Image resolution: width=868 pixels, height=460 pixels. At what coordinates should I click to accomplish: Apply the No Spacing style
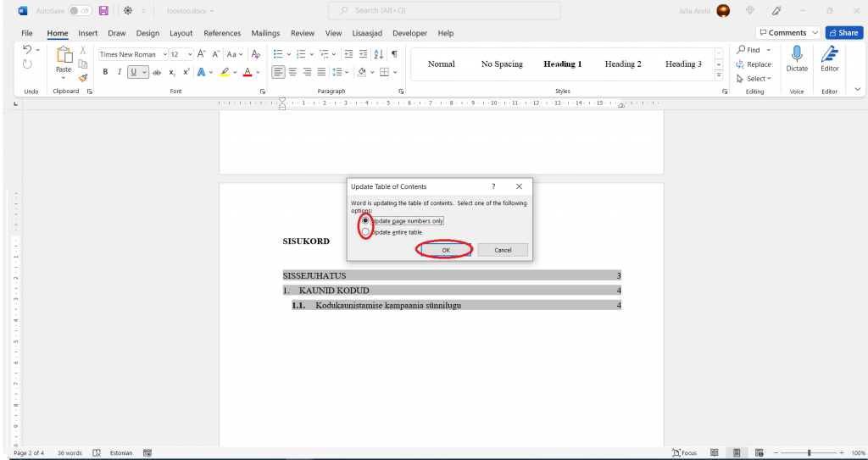[502, 64]
